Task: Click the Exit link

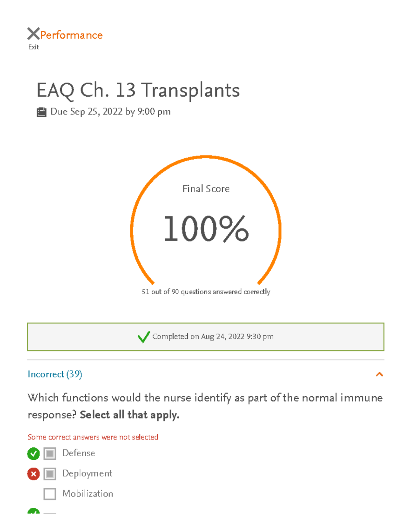Action: (x=33, y=47)
